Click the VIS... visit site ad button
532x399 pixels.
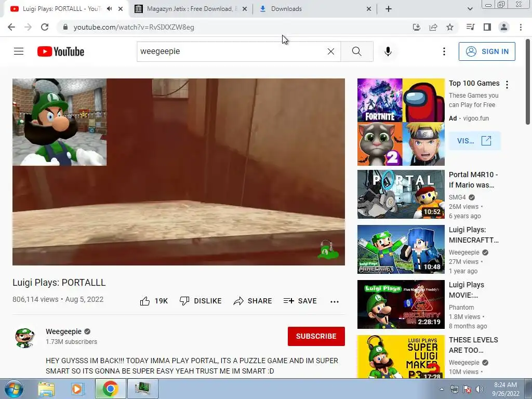click(474, 141)
